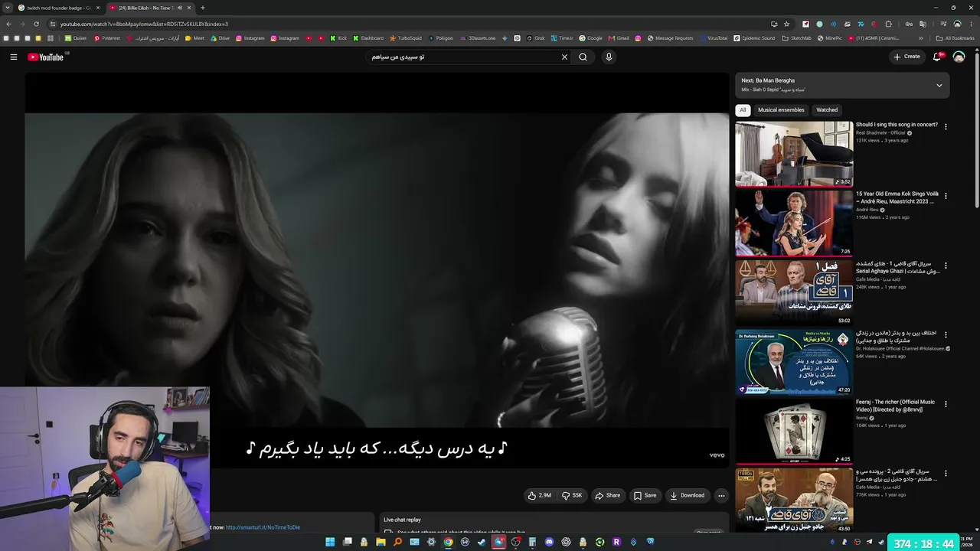980x551 pixels.
Task: Open the VirusTotal bookmark
Action: (x=713, y=38)
